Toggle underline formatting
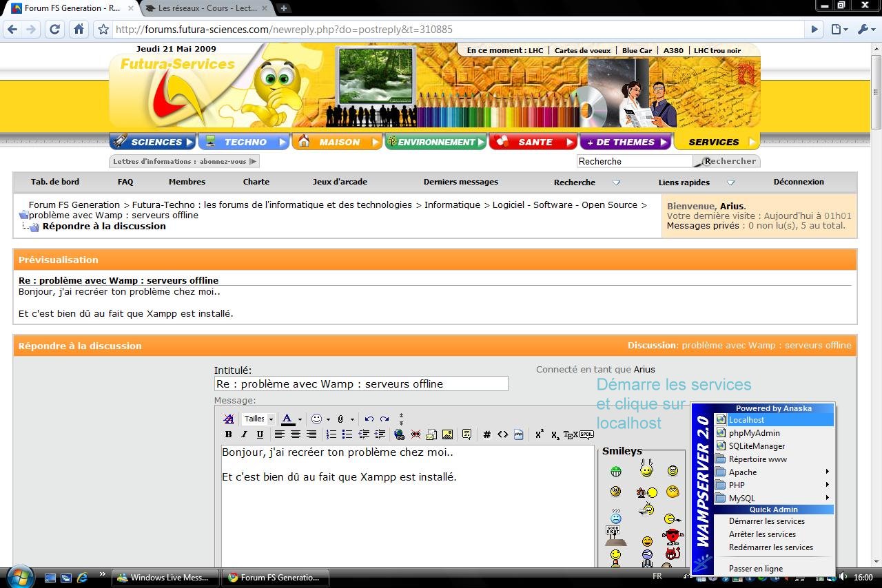This screenshot has height=588, width=882. [260, 434]
